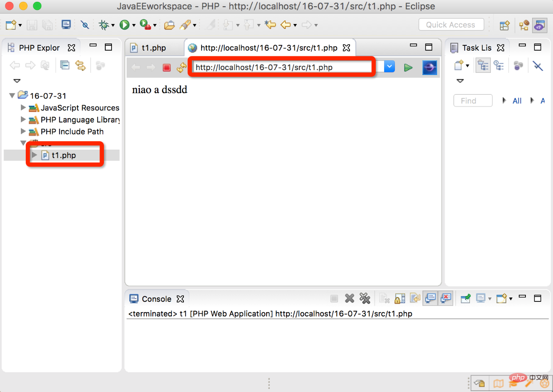
Task: Select the Console tab
Action: pos(156,299)
